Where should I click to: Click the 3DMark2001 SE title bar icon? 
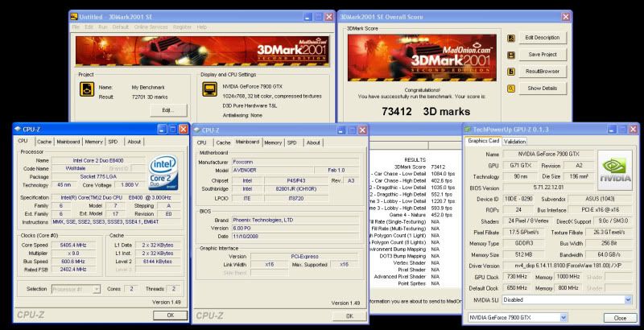click(x=74, y=17)
